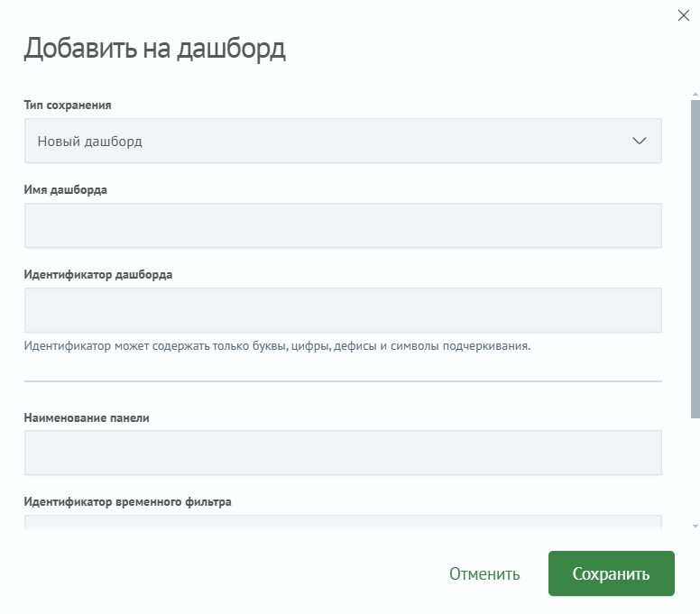Click the scrollbar track below the thumb

click(x=695, y=469)
